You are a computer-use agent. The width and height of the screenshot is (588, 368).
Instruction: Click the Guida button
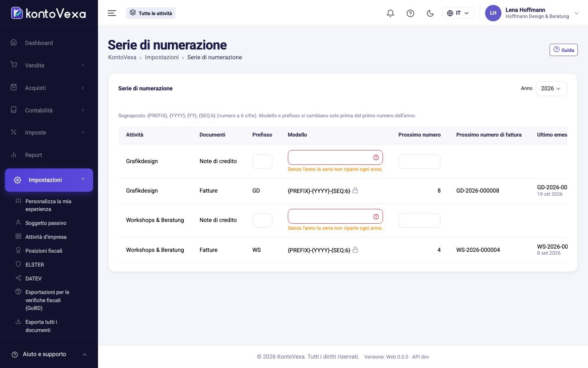tap(563, 50)
